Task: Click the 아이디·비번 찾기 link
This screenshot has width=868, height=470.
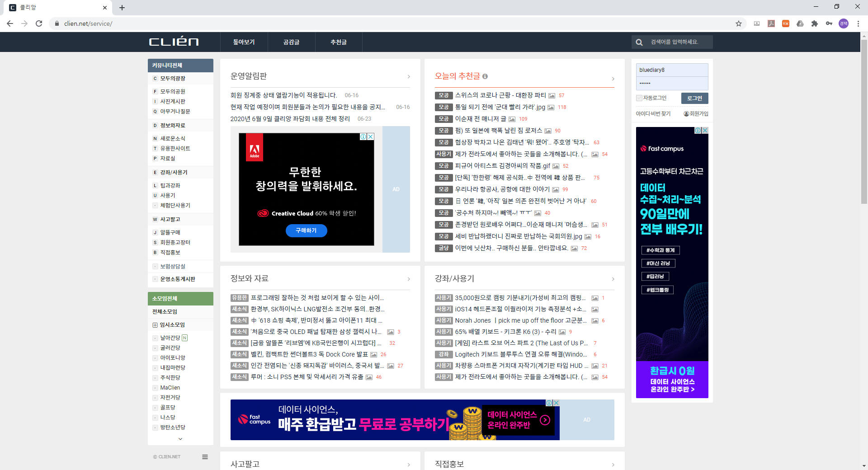Action: 653,114
